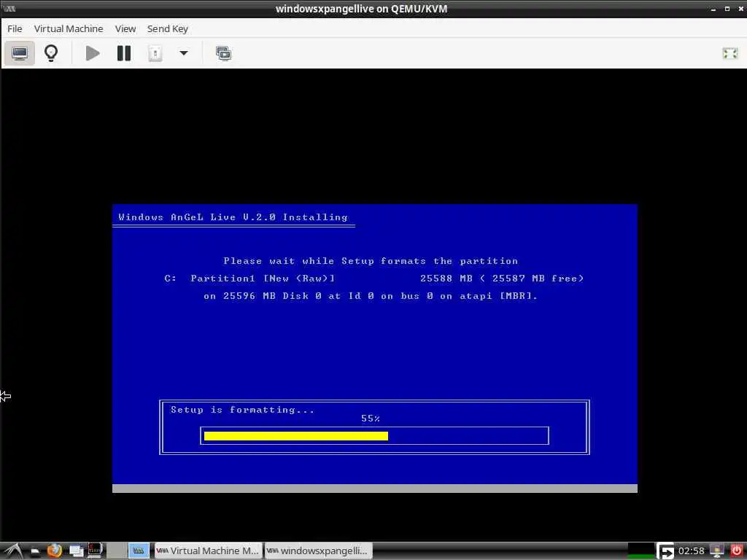
Task: Click 'Please wait while Setup formats the partition'
Action: [371, 261]
